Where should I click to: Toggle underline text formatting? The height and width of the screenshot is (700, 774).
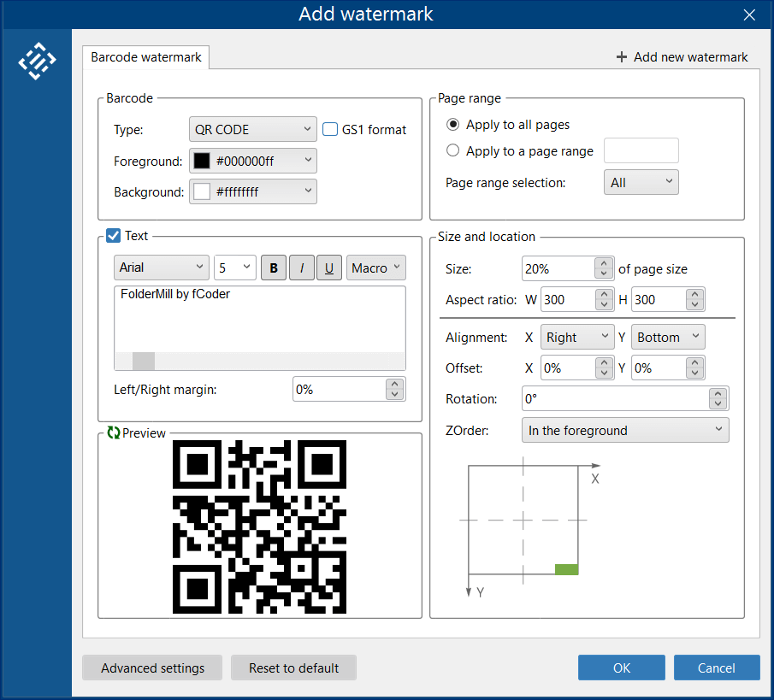[329, 268]
